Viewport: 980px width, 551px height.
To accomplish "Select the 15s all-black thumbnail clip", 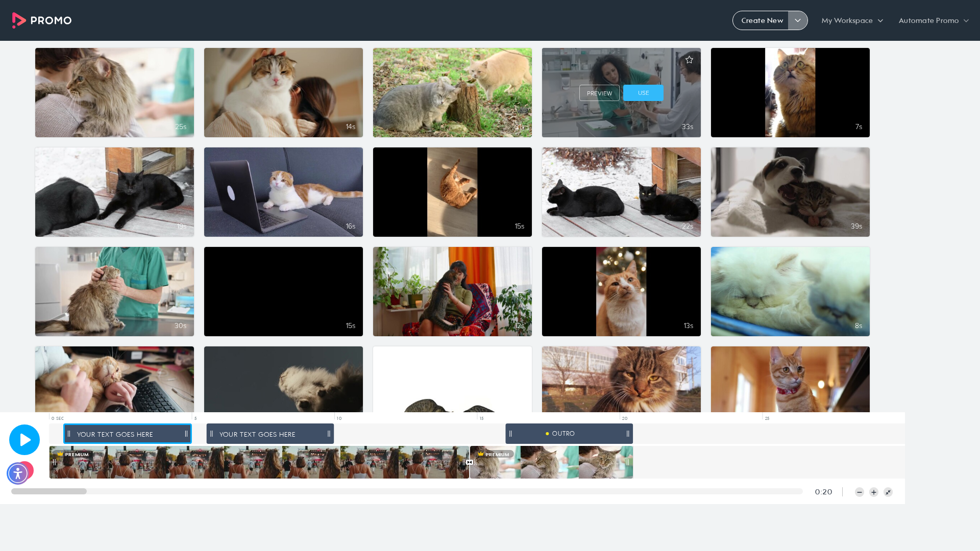I will tap(283, 291).
